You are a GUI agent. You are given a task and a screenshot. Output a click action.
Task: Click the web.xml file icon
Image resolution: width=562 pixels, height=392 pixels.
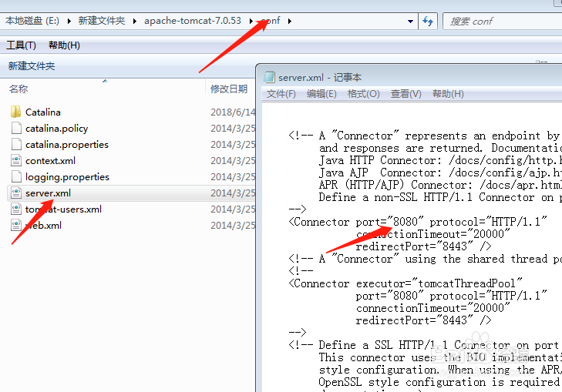pyautogui.click(x=15, y=225)
